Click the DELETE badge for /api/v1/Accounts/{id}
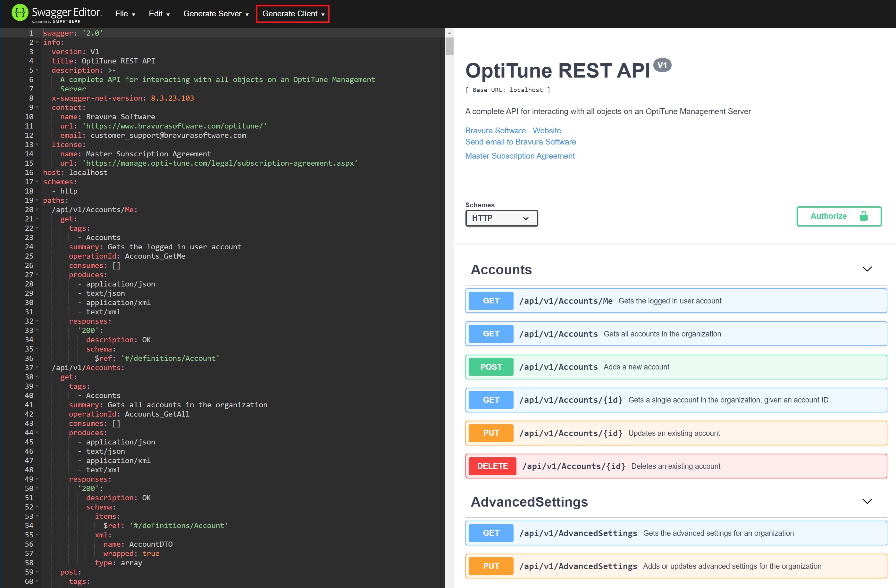This screenshot has height=588, width=896. tap(492, 466)
